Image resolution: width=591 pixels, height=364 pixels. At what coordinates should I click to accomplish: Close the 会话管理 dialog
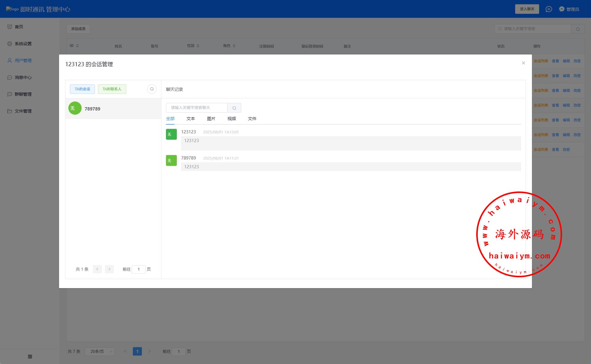click(x=523, y=63)
